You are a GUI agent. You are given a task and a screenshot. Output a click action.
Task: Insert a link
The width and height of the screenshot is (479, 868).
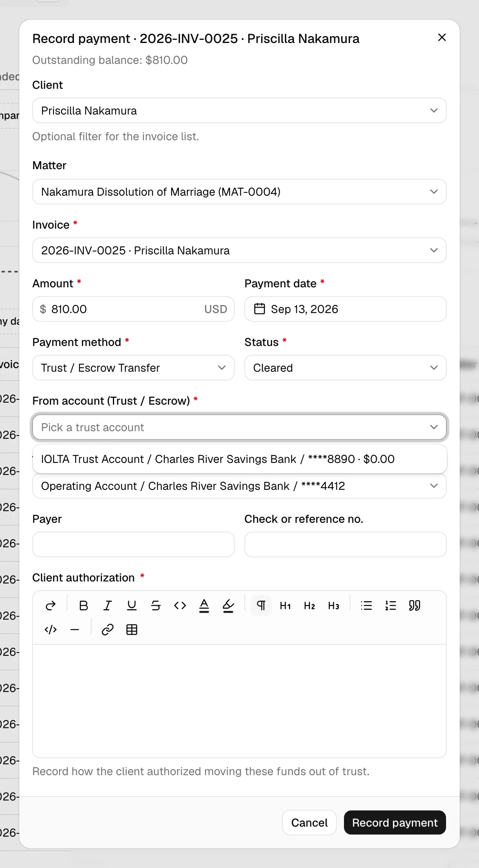[108, 630]
